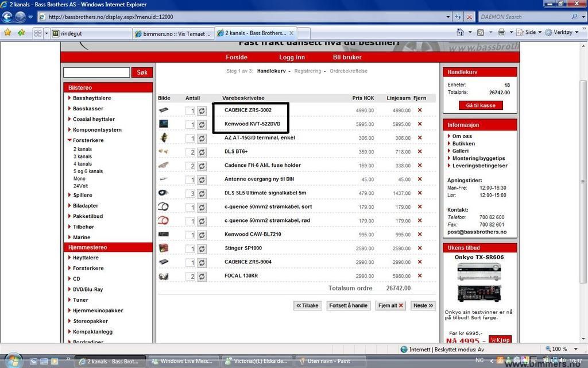588x368 pixels.
Task: Click Gå til kasse button
Action: 481,106
